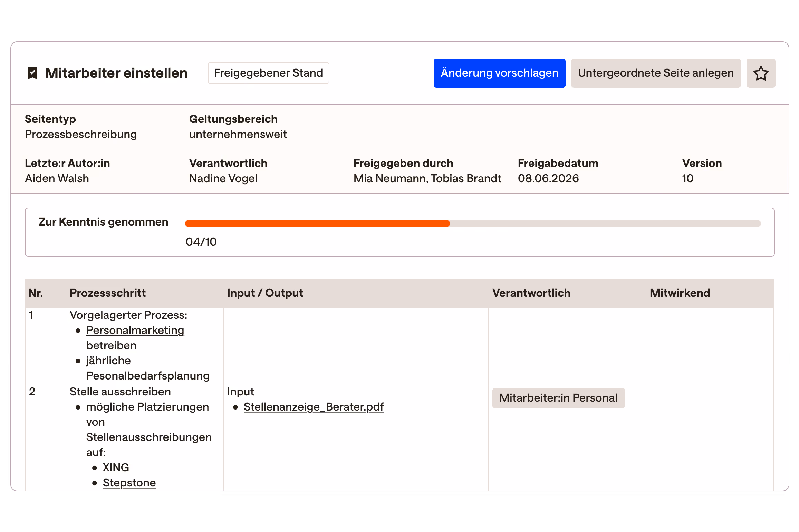Open the XING link

pyautogui.click(x=116, y=467)
